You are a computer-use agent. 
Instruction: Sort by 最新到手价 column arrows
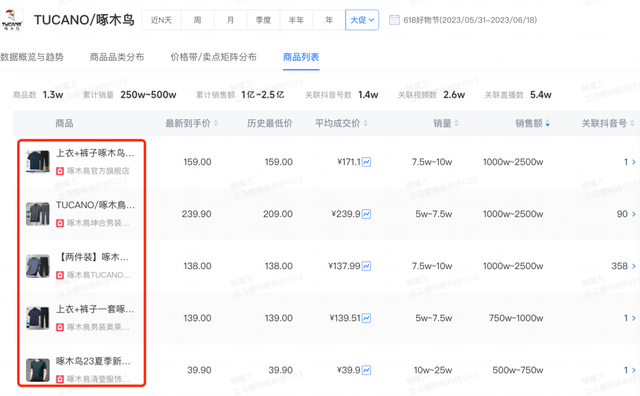(x=216, y=123)
